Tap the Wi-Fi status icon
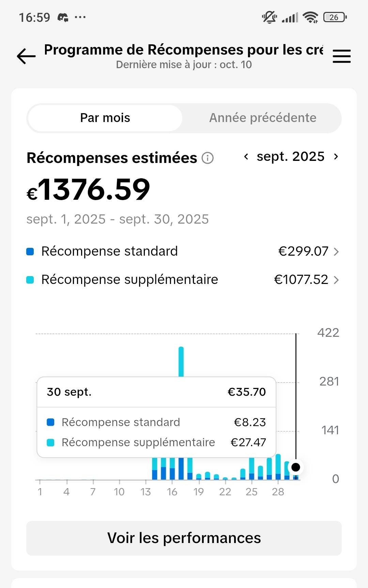The width and height of the screenshot is (368, 588). click(310, 17)
